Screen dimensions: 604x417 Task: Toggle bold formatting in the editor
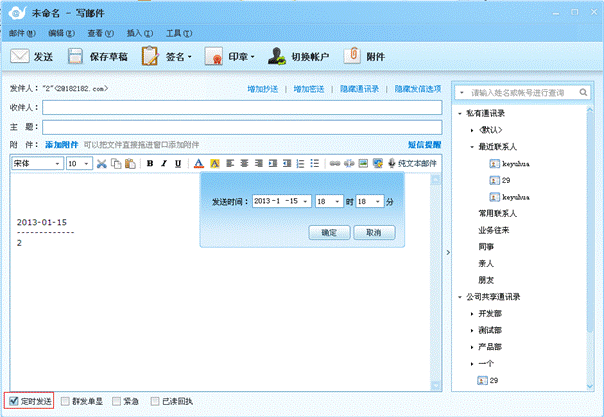tap(150, 163)
